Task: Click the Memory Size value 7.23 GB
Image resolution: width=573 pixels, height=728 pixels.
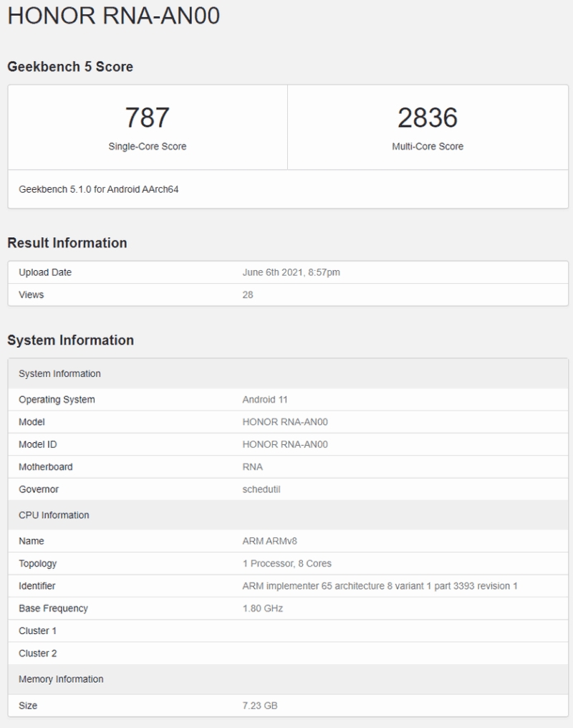Action: coord(261,704)
